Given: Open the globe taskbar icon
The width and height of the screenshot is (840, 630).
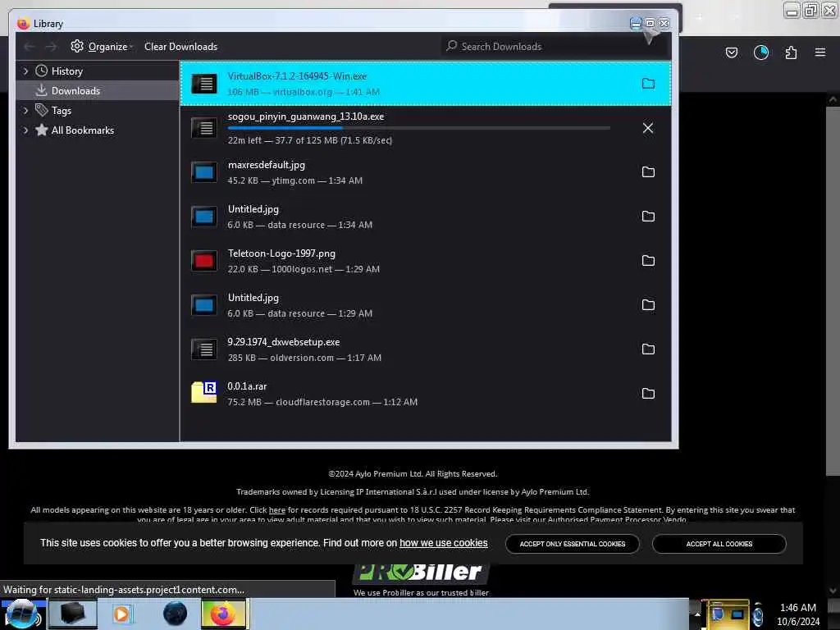Looking at the screenshot, I should [175, 614].
